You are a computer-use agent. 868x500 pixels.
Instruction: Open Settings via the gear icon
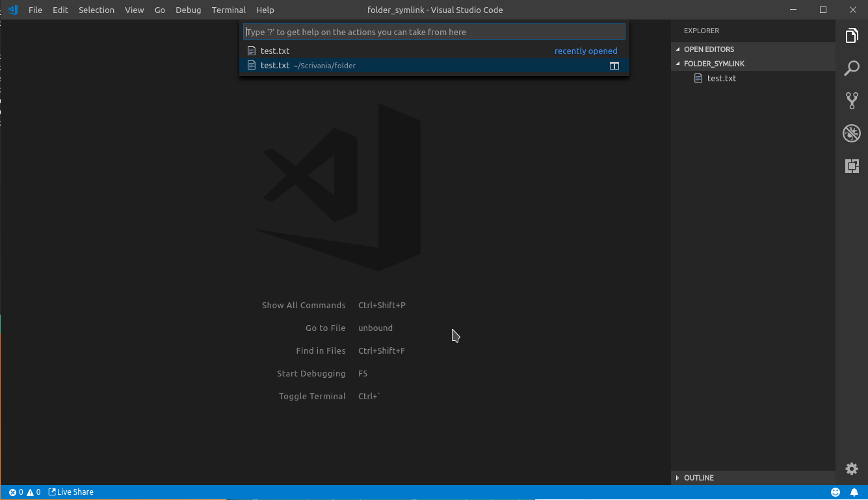(x=852, y=469)
